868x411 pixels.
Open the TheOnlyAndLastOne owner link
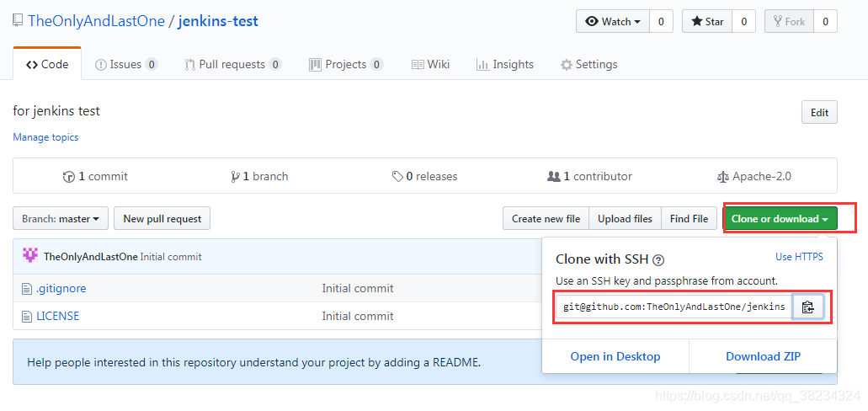pos(96,22)
